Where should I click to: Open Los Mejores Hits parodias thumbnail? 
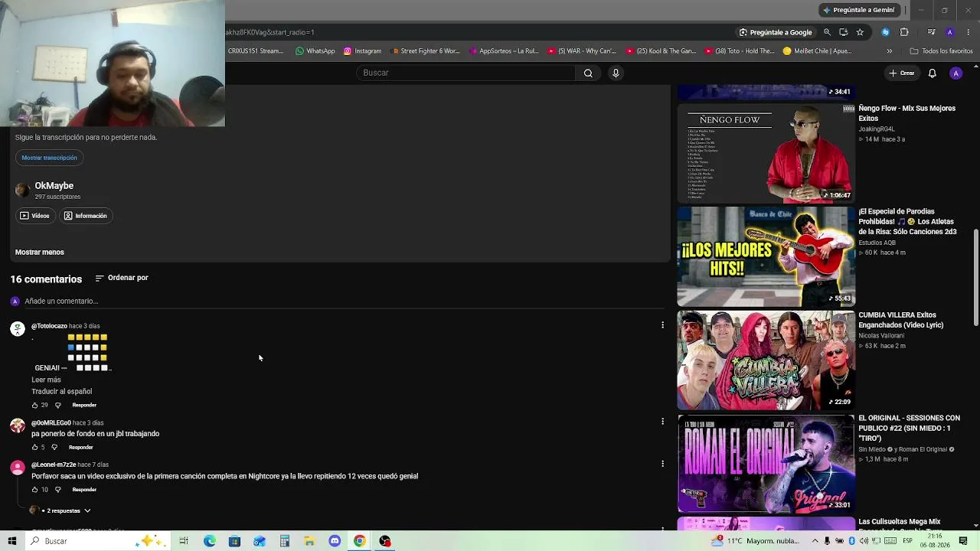click(x=766, y=256)
